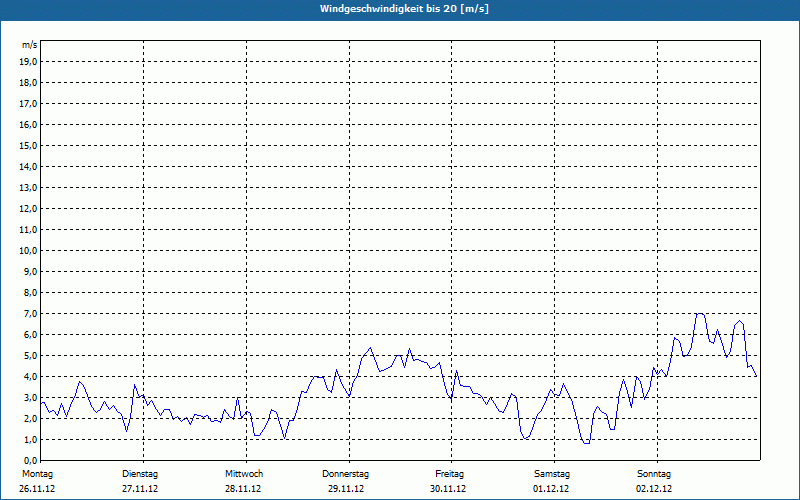
Task: Click the title 'Windgeschwindigkeit bis 20 [m/s]'
Action: 404,9
